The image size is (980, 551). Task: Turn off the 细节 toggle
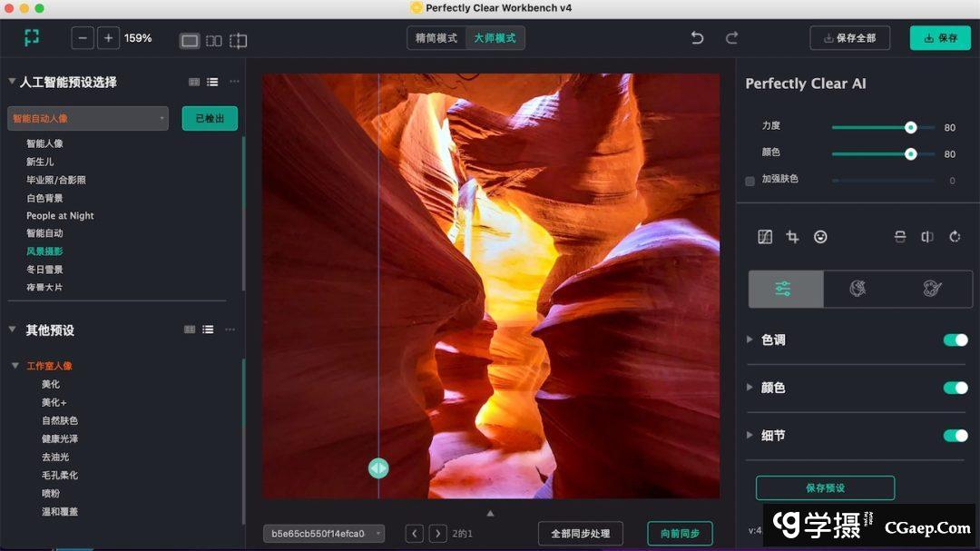pyautogui.click(x=955, y=436)
